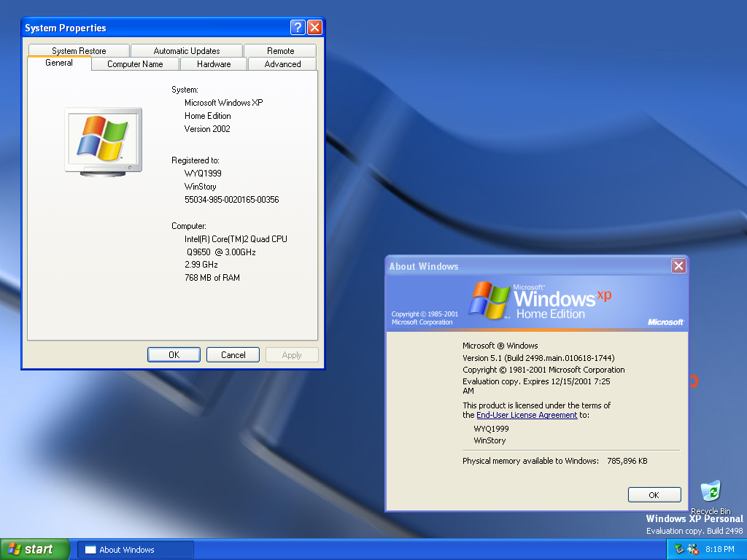Switch to the Automatic Updates tab

click(x=187, y=50)
